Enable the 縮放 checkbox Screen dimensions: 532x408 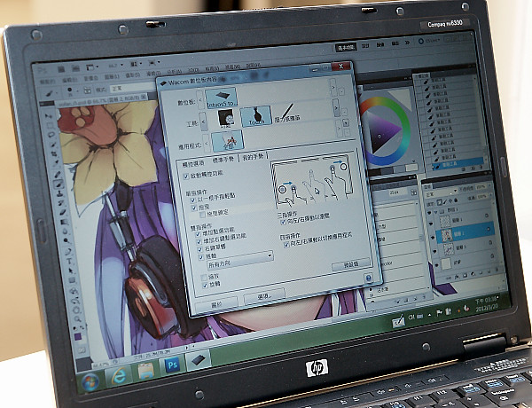(204, 278)
